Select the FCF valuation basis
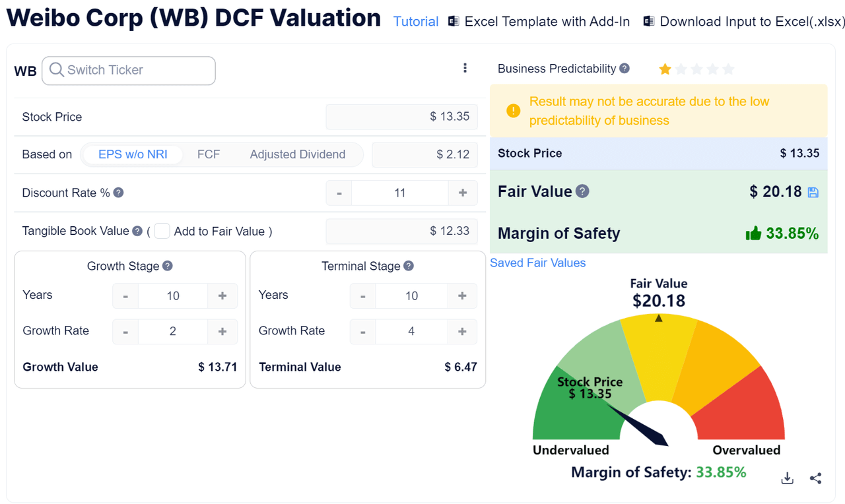 (x=209, y=154)
